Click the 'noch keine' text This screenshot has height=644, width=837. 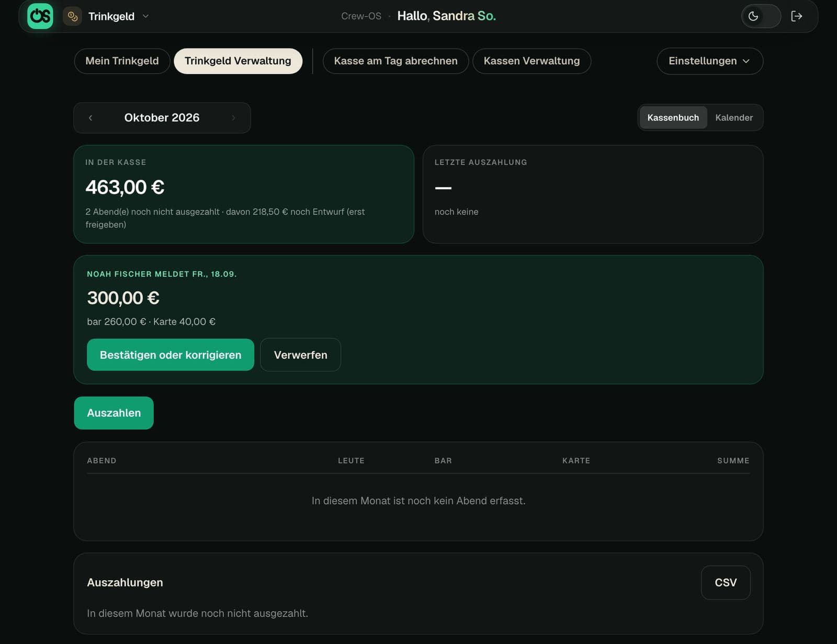(x=456, y=212)
